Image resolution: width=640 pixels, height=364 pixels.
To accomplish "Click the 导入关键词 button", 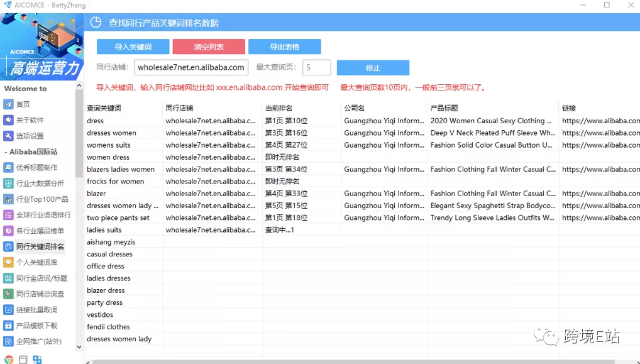I will [x=133, y=47].
